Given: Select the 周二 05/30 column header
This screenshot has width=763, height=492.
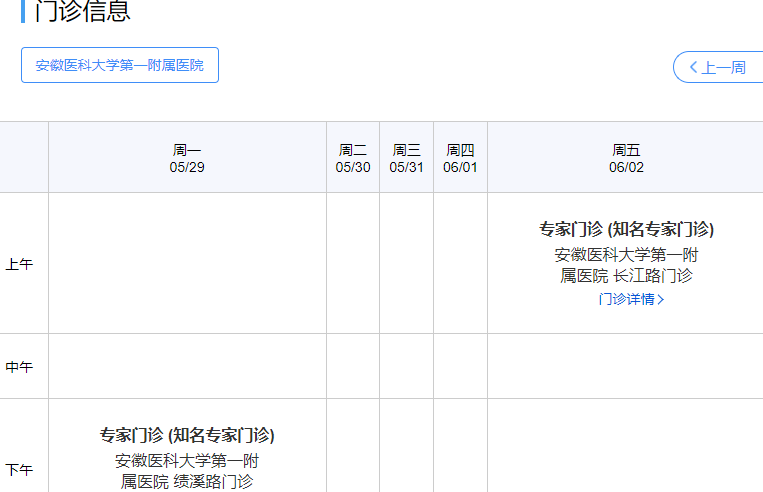Looking at the screenshot, I should (353, 158).
